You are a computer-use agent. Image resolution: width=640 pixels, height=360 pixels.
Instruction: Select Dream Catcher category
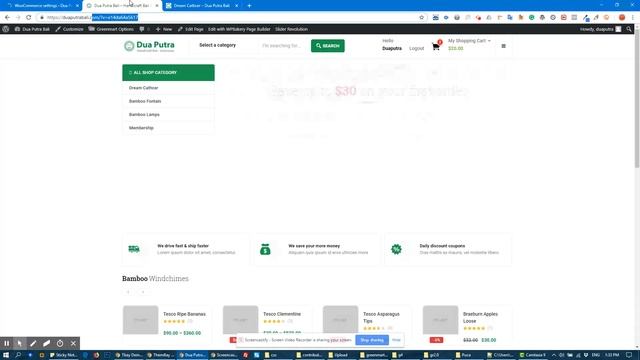[x=144, y=88]
